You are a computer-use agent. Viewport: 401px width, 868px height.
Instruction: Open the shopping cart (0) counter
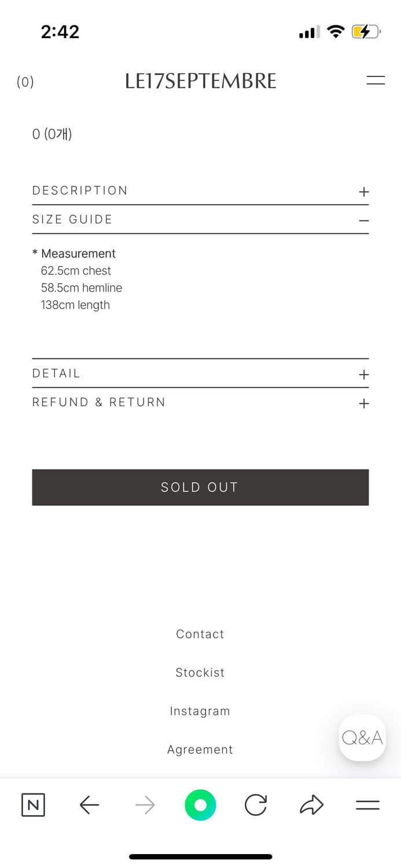(x=25, y=82)
